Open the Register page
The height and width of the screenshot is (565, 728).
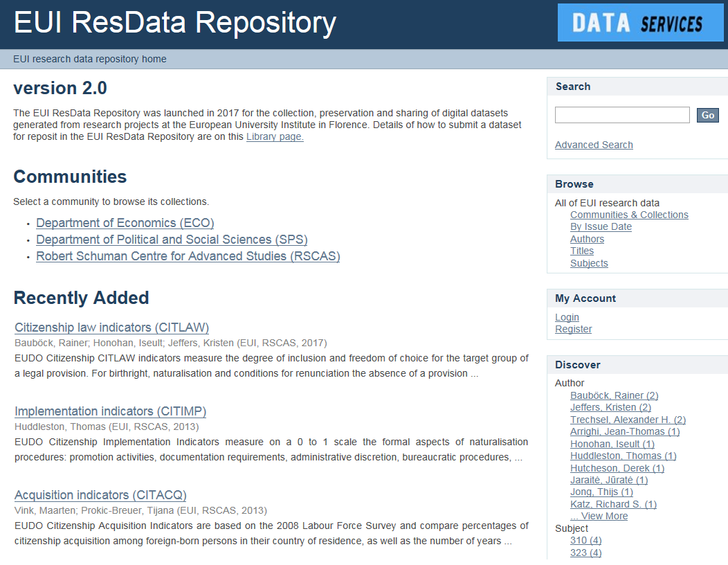click(x=573, y=329)
